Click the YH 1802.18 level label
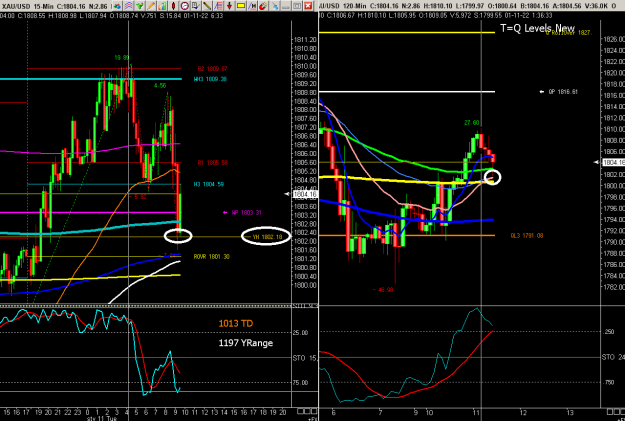 267,237
